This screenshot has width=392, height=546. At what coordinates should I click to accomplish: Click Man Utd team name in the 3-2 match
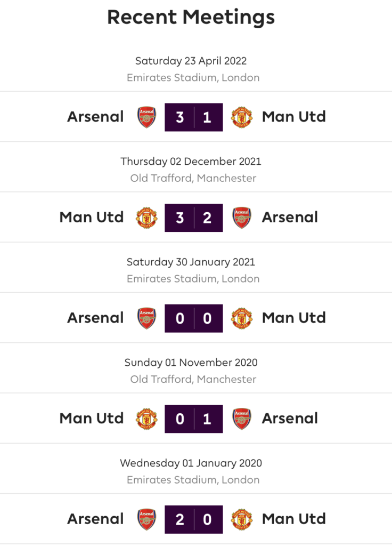tap(92, 218)
